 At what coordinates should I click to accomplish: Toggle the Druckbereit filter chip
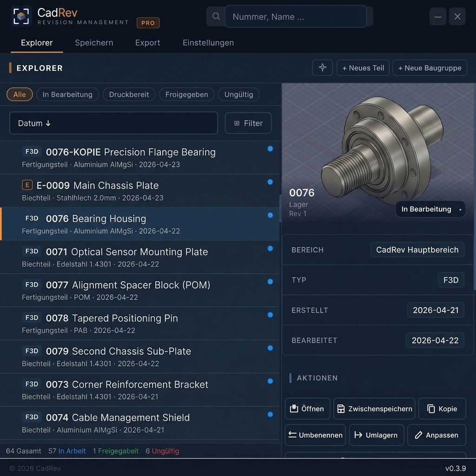[x=129, y=94]
